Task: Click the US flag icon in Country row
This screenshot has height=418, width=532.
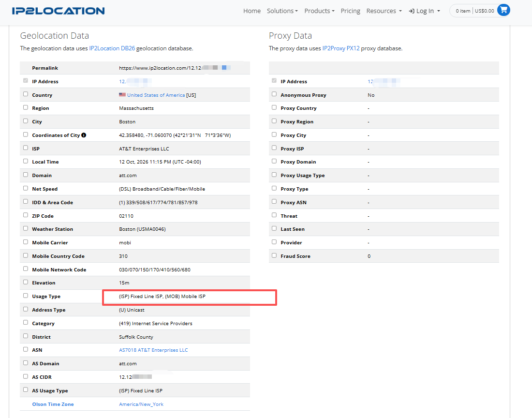Action: tap(122, 95)
